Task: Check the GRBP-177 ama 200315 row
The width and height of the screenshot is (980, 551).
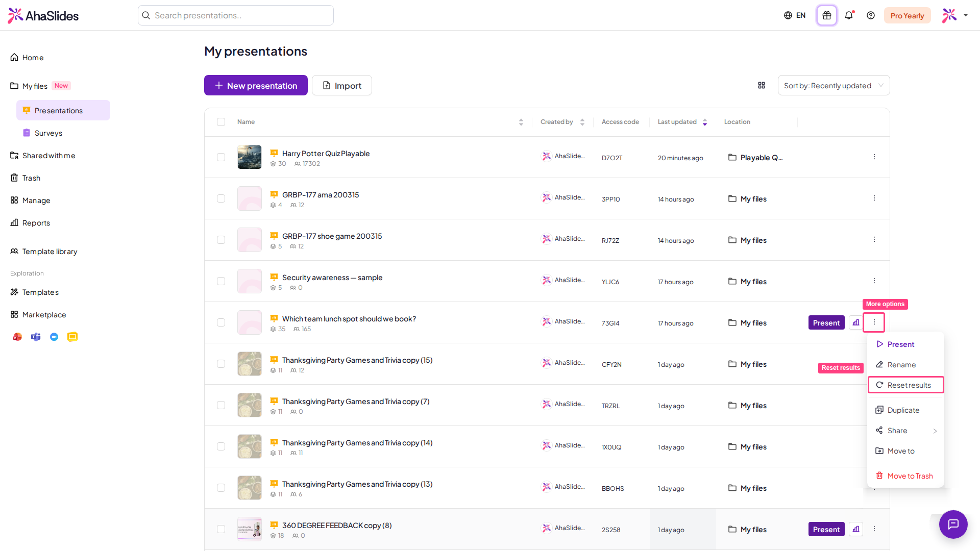Action: pyautogui.click(x=221, y=198)
